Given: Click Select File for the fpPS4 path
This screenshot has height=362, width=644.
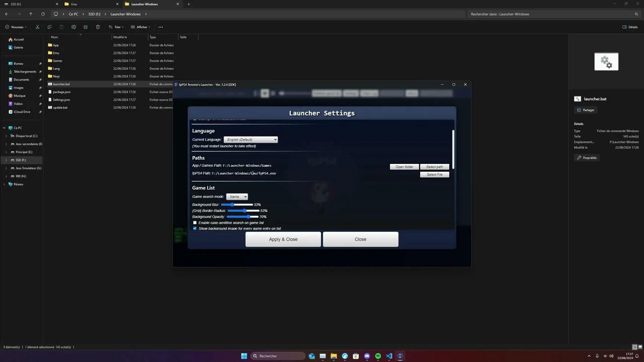Looking at the screenshot, I should pyautogui.click(x=434, y=174).
